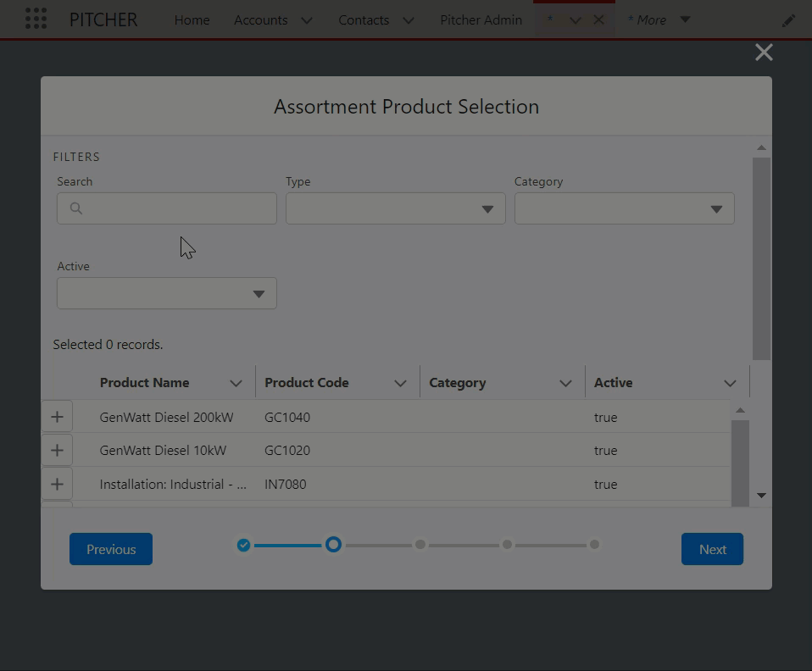
Task: Open the Pitcher Admin tab
Action: click(x=481, y=19)
